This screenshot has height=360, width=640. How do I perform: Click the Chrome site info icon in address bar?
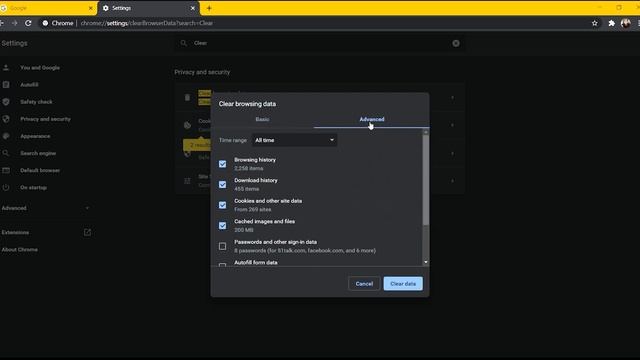(45, 23)
